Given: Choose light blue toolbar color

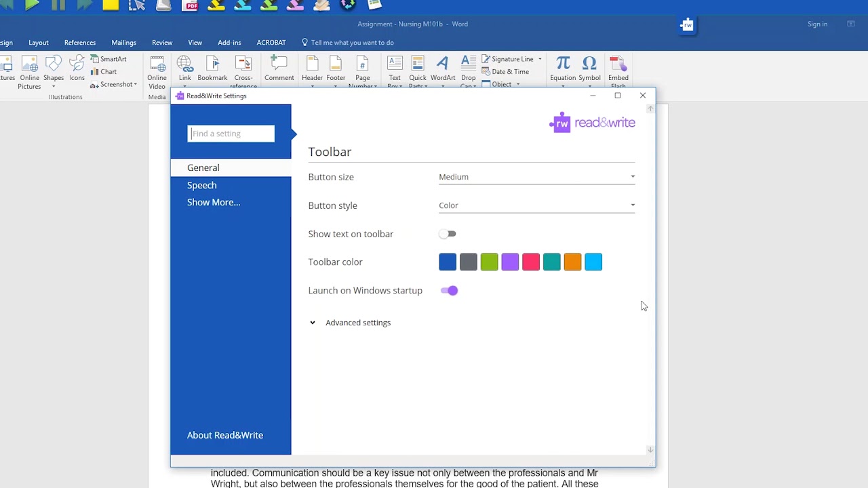Looking at the screenshot, I should click(x=593, y=262).
